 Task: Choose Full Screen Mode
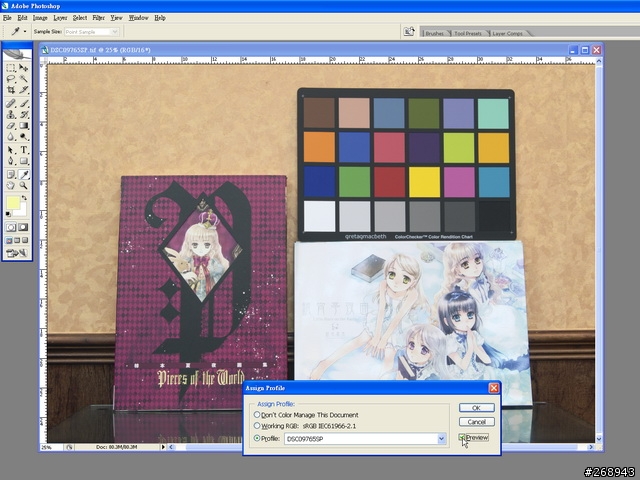click(x=25, y=240)
